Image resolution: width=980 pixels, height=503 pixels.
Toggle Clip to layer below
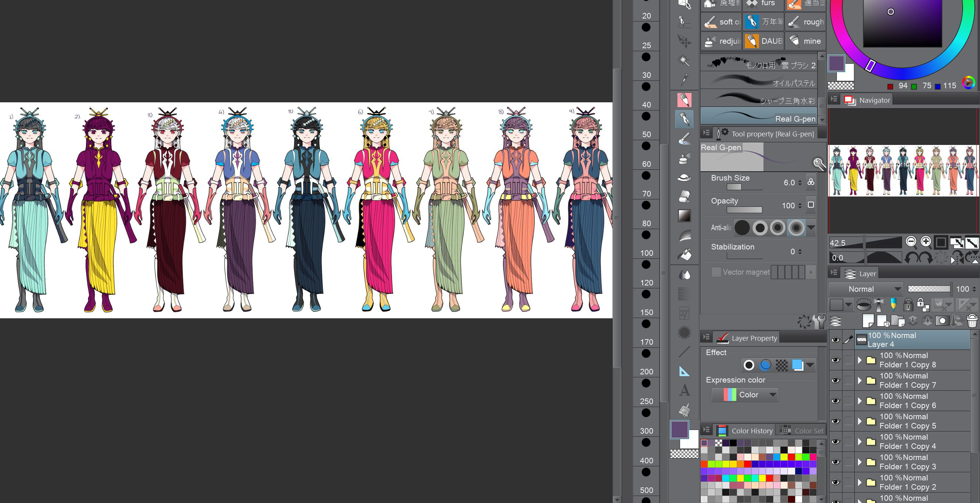pyautogui.click(x=864, y=305)
